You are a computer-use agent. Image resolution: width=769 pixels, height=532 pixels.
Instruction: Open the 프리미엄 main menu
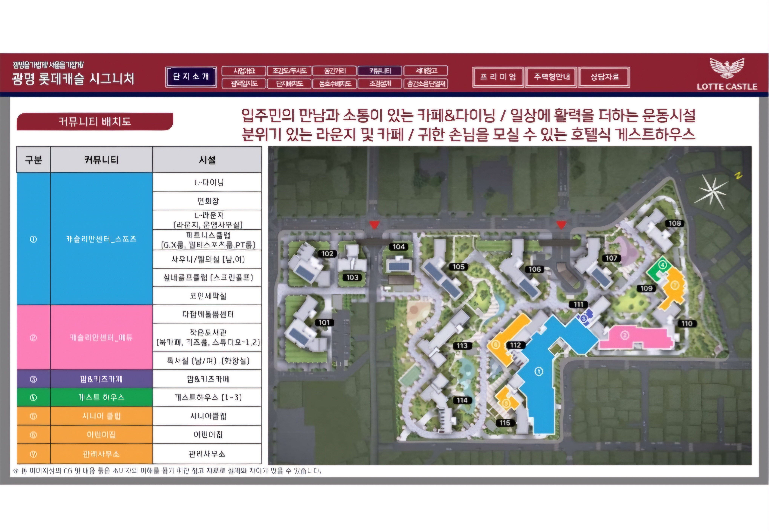point(498,77)
